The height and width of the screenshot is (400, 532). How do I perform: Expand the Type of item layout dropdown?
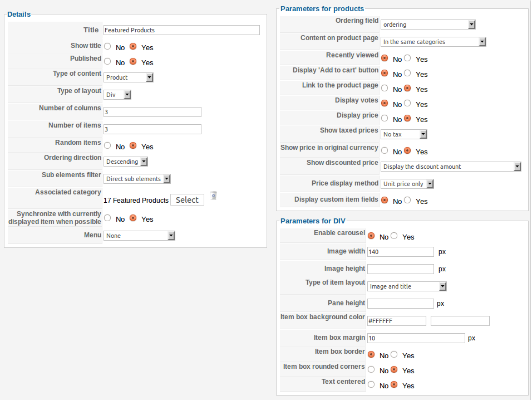[407, 286]
